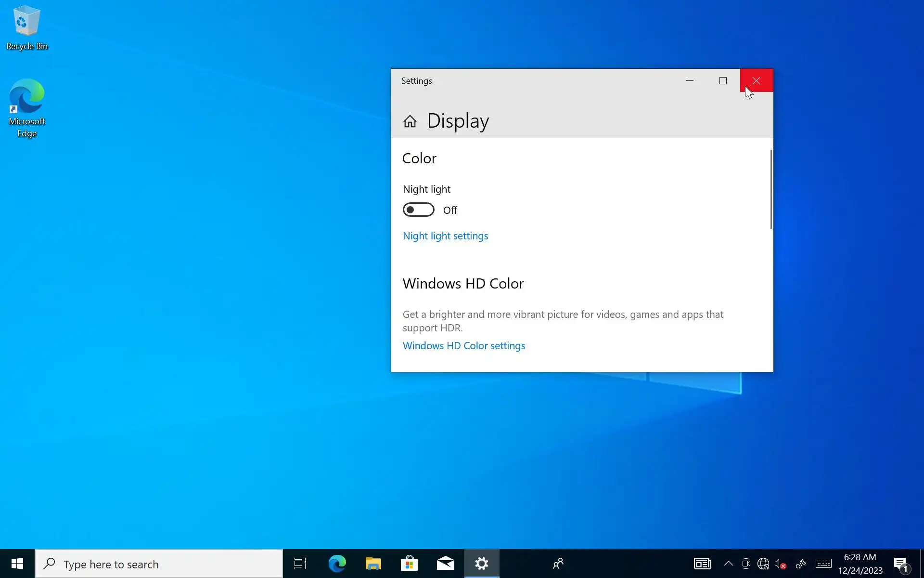The height and width of the screenshot is (578, 924).
Task: Expand hidden system tray icons
Action: point(728,564)
